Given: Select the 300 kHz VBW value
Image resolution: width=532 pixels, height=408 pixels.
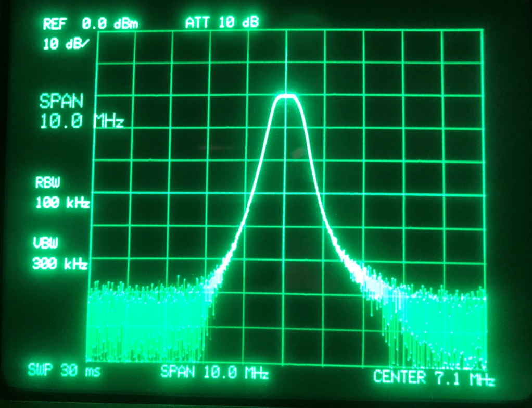Looking at the screenshot, I should click(60, 263).
